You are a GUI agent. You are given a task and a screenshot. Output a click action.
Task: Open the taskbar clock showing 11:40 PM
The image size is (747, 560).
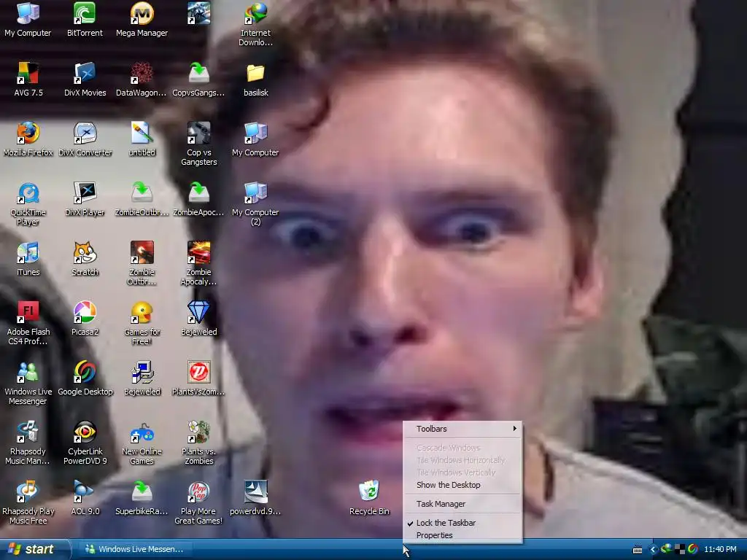[720, 550]
